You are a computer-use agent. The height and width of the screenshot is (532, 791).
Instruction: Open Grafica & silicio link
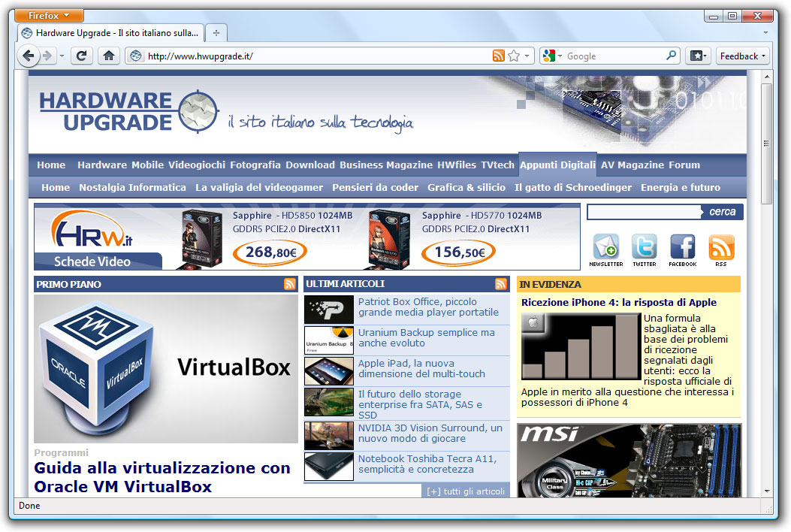(x=466, y=187)
